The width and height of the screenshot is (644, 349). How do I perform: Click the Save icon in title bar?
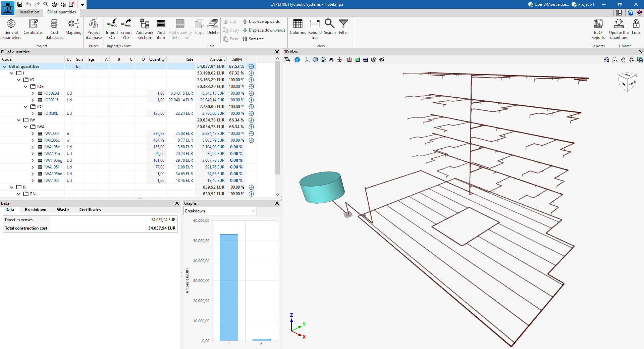pyautogui.click(x=20, y=4)
